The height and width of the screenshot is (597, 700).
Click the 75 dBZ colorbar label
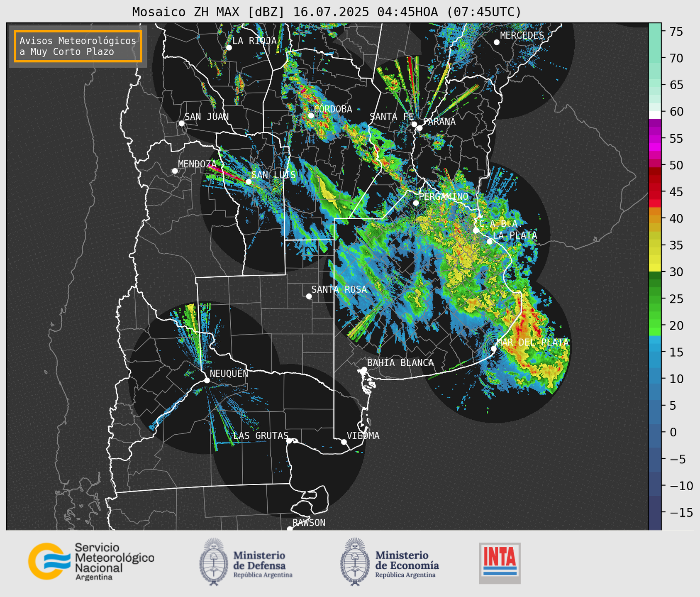point(676,32)
